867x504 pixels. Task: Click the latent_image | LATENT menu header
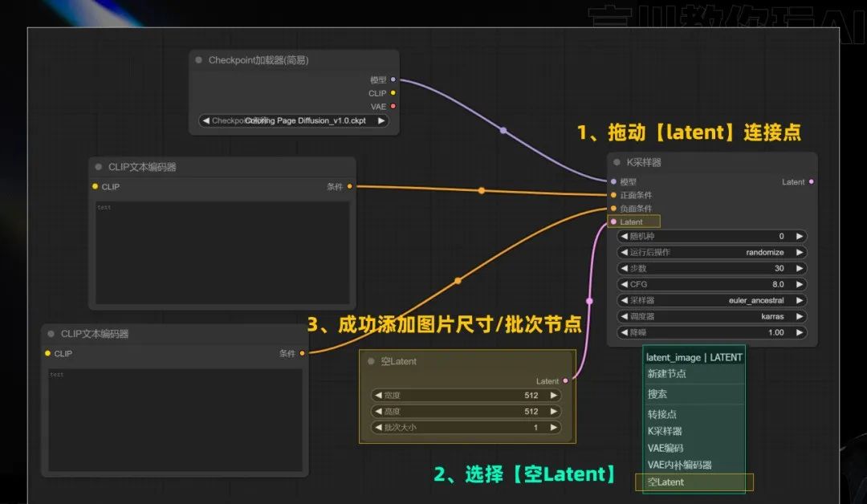coord(694,357)
